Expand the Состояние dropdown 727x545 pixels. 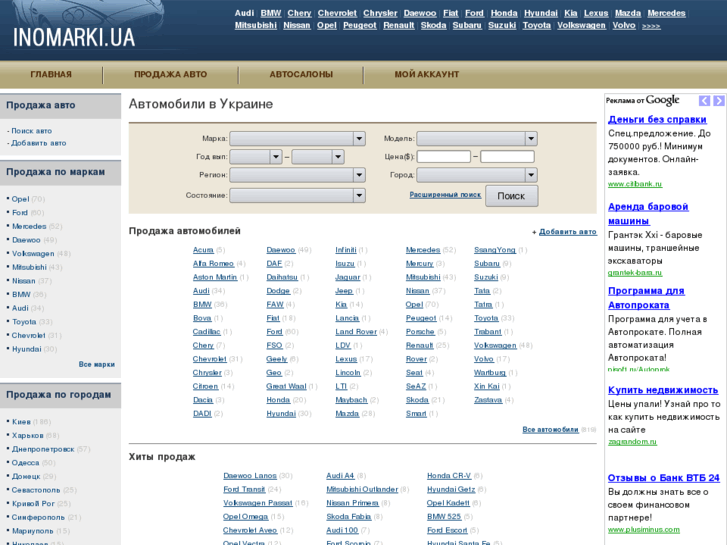point(297,195)
